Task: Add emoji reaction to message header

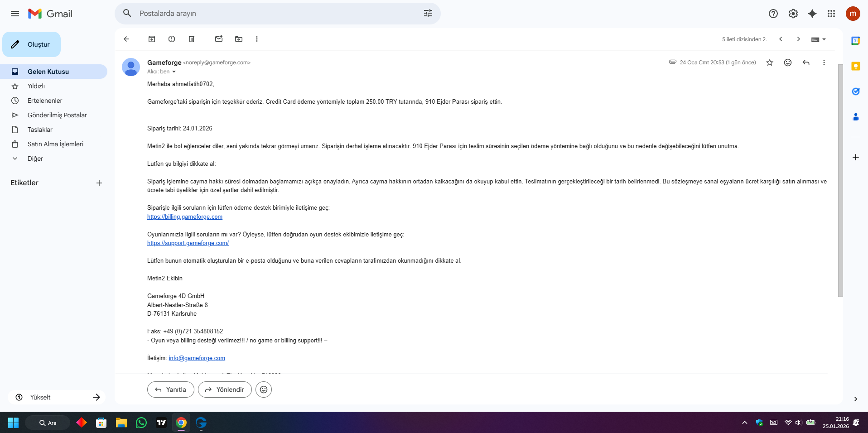Action: pos(788,63)
